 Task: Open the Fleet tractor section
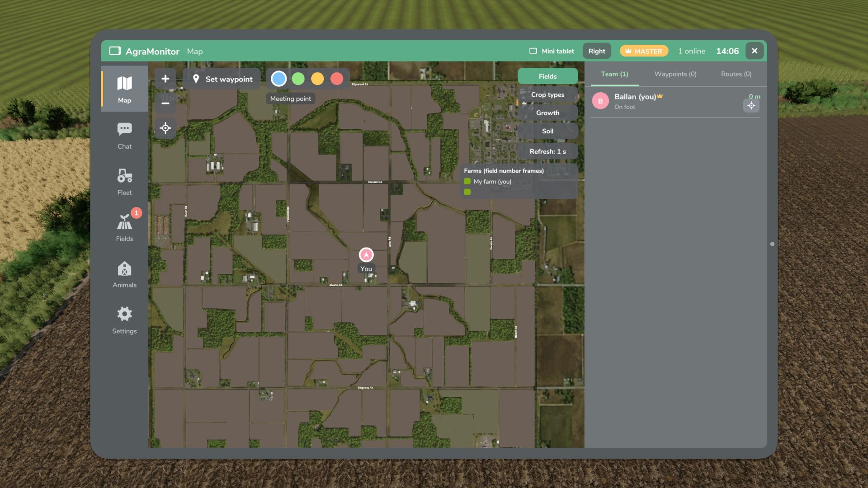click(x=124, y=182)
